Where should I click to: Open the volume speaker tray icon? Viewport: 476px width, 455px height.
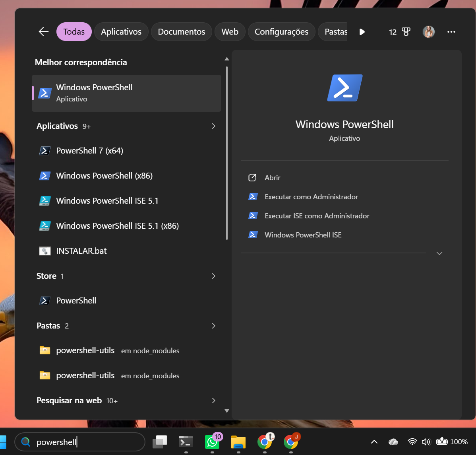click(426, 441)
